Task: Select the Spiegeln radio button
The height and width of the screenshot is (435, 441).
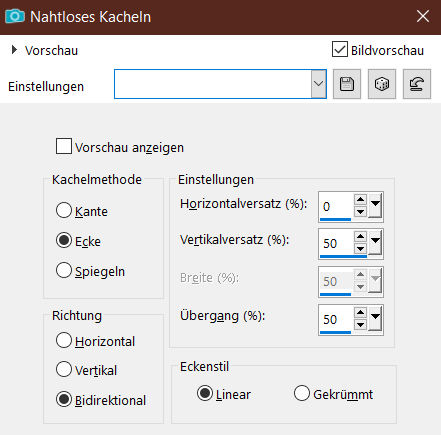Action: 64,270
